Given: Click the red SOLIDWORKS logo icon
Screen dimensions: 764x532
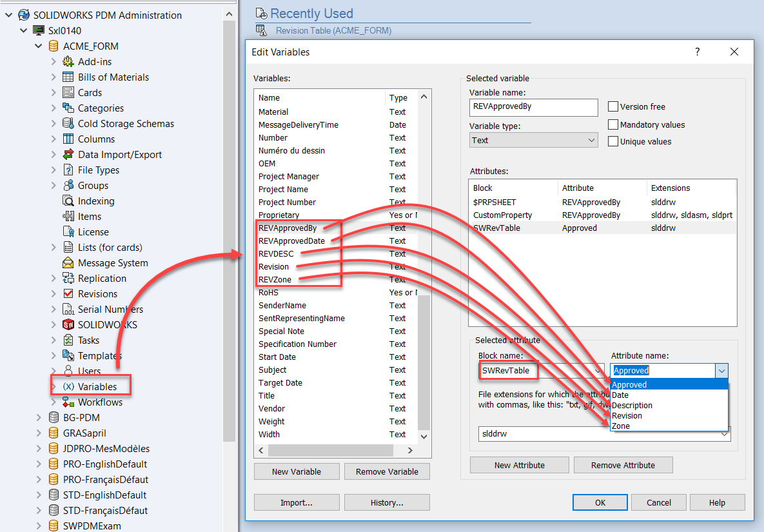Looking at the screenshot, I should (x=68, y=325).
